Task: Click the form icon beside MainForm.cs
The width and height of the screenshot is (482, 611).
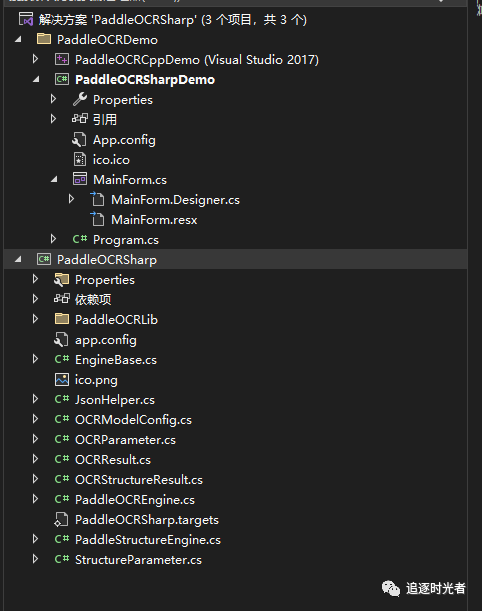Action: 80,179
